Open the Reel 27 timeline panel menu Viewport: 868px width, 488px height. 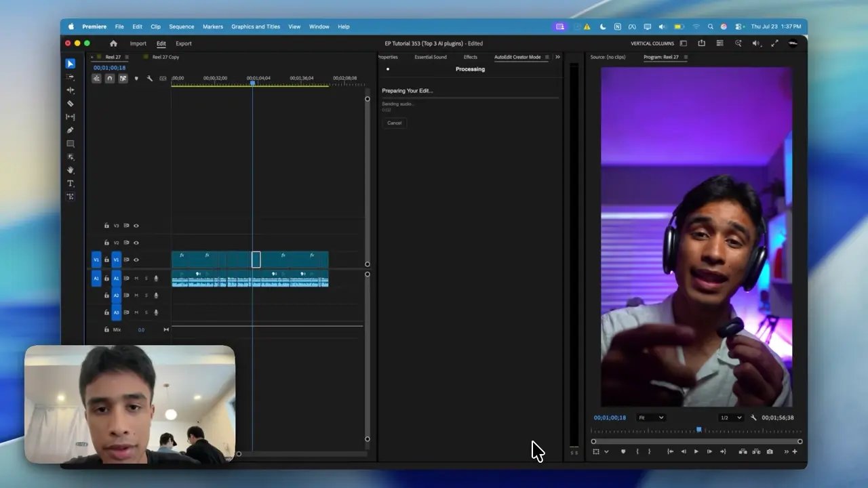pos(127,57)
